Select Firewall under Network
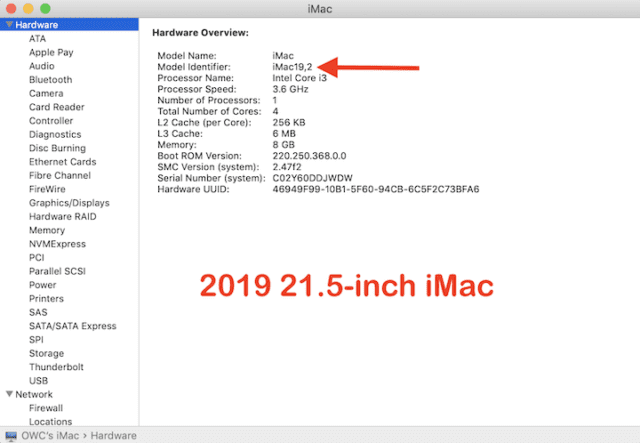This screenshot has height=443, width=640. click(x=46, y=408)
